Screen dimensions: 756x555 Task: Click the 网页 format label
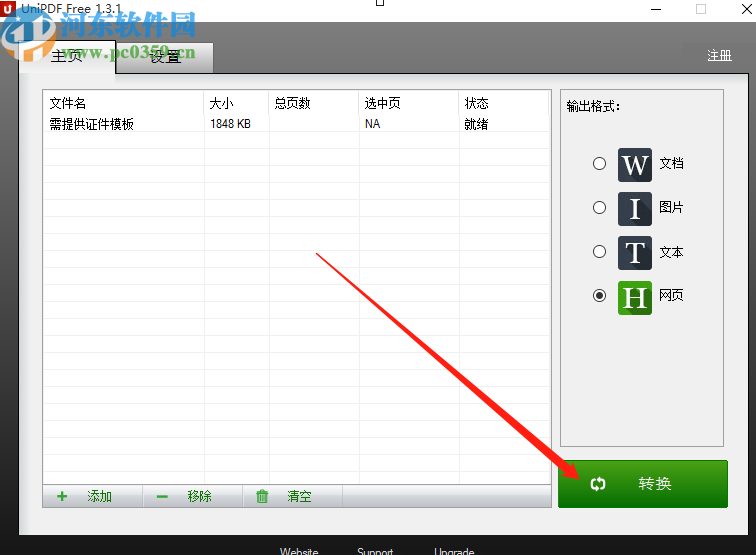[x=671, y=295]
